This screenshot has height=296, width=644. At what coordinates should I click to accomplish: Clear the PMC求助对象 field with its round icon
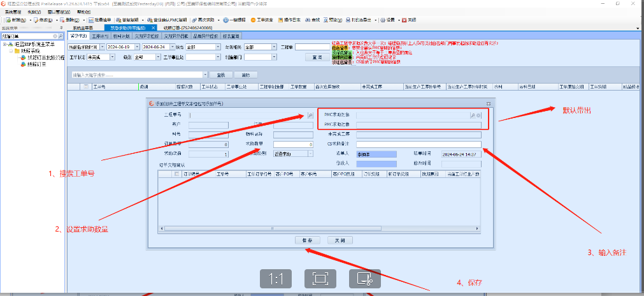click(478, 115)
